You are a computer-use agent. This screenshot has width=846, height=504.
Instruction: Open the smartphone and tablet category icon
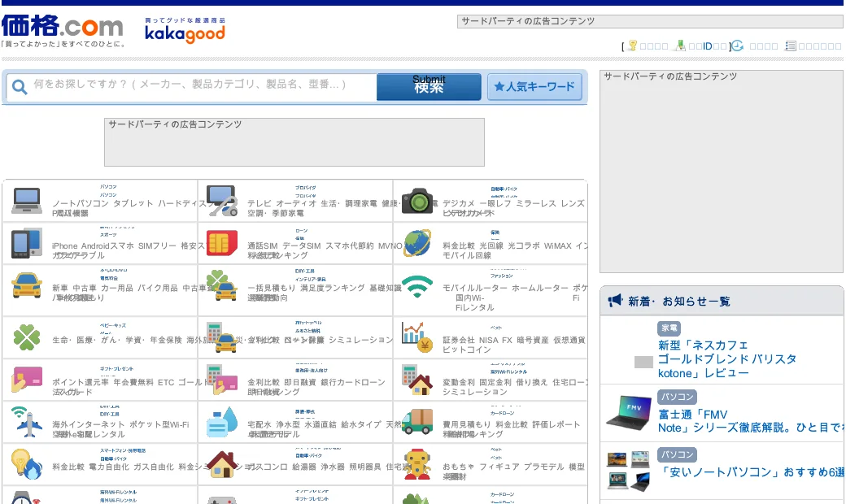(x=26, y=242)
